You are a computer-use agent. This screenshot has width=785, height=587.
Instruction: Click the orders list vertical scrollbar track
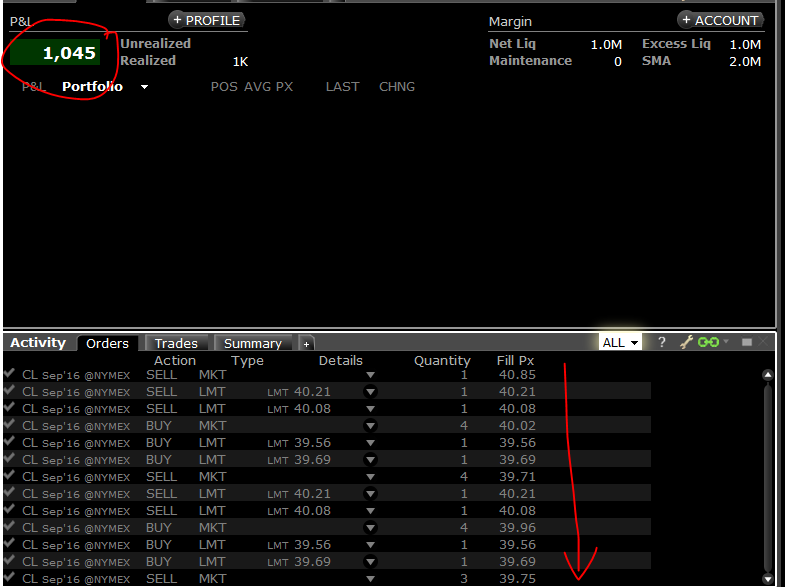coord(767,477)
